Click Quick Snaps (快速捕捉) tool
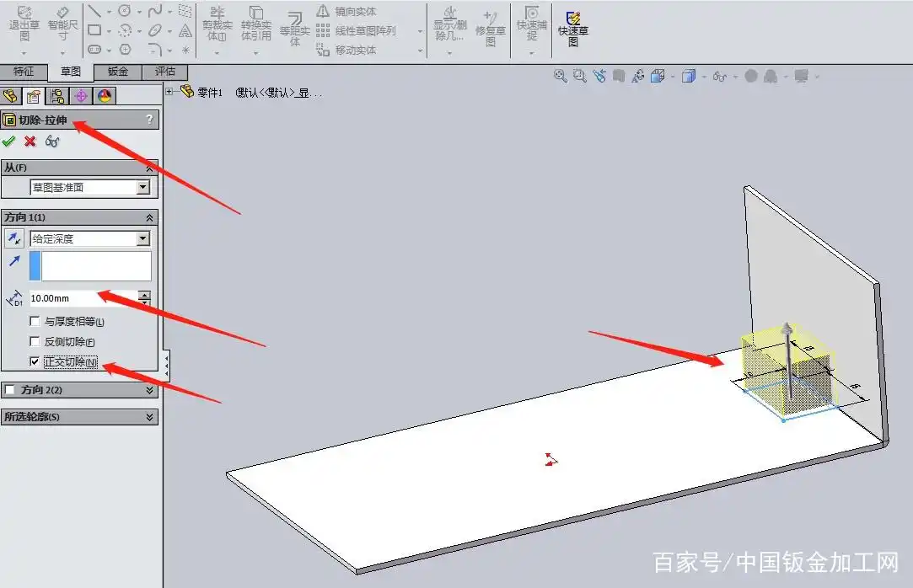913x588 pixels. coord(531,25)
